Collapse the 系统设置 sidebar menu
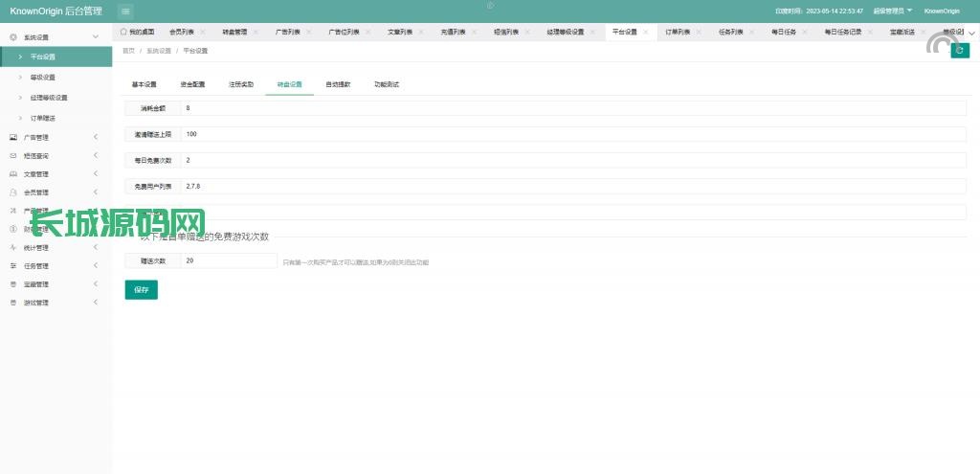This screenshot has height=474, width=980. [96, 37]
